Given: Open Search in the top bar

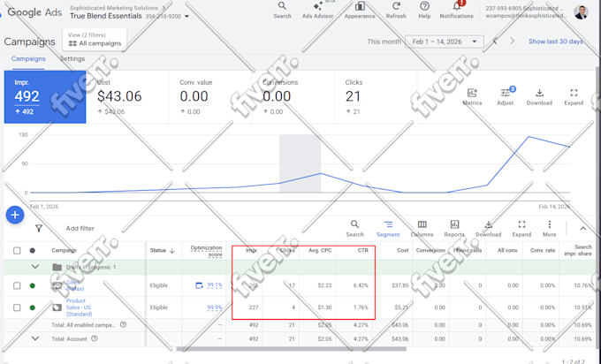Looking at the screenshot, I should click(282, 11).
